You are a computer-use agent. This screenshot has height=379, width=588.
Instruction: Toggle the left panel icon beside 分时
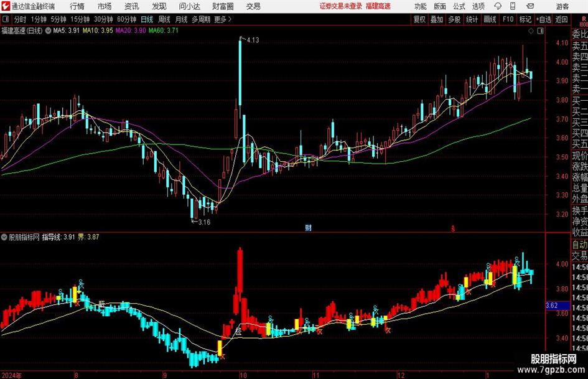tap(6, 19)
